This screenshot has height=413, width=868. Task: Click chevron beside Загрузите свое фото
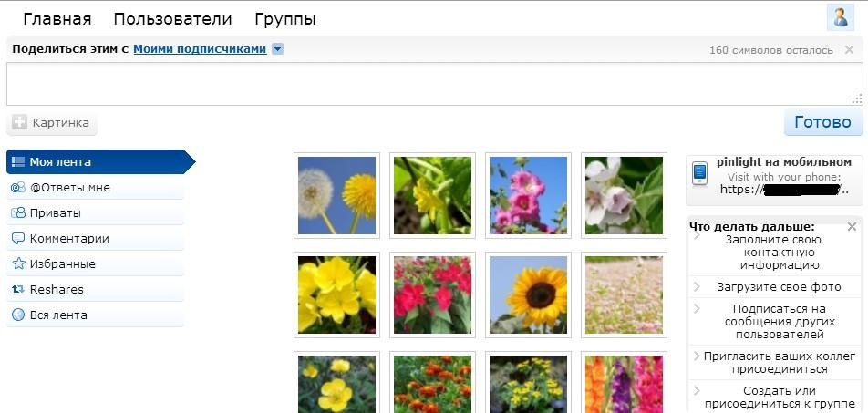(697, 287)
